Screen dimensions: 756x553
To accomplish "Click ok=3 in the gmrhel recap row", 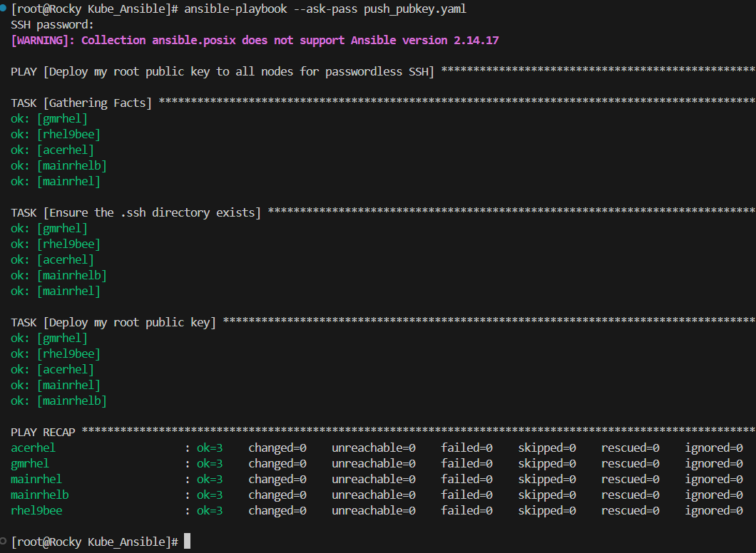I will point(210,464).
